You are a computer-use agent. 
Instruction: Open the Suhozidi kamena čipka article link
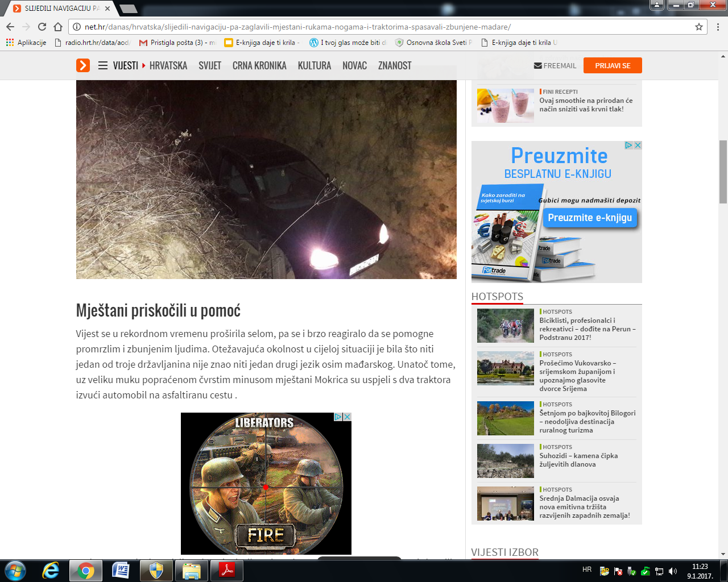click(x=578, y=460)
